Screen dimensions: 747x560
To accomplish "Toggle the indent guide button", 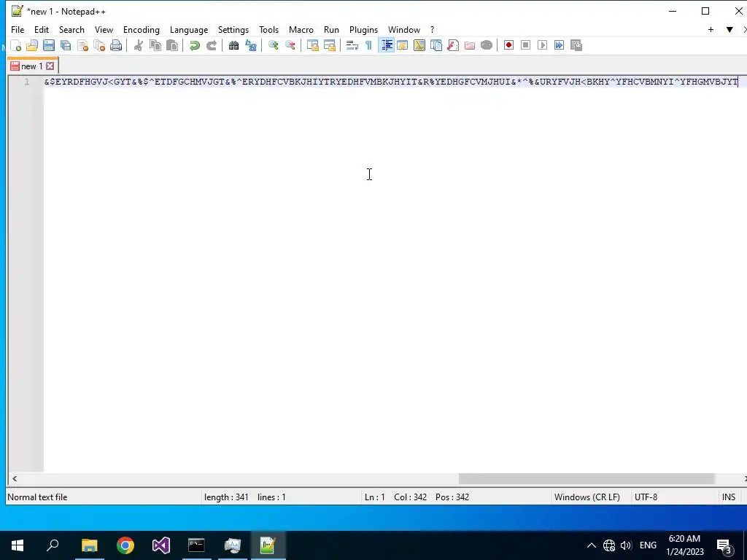I will pos(387,45).
